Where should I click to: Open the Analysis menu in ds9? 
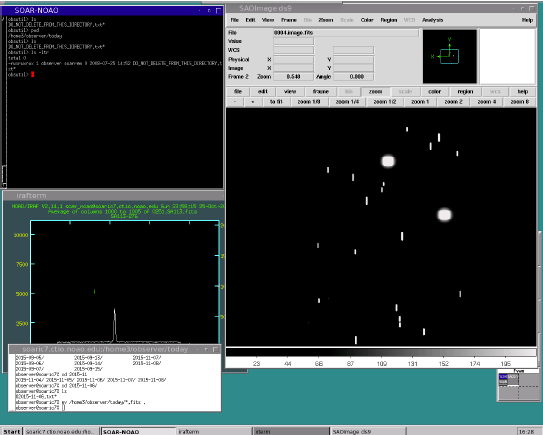(432, 20)
